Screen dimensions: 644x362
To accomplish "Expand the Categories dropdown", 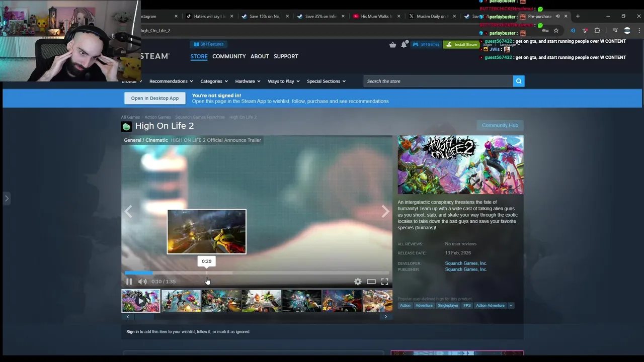I will coord(214,81).
